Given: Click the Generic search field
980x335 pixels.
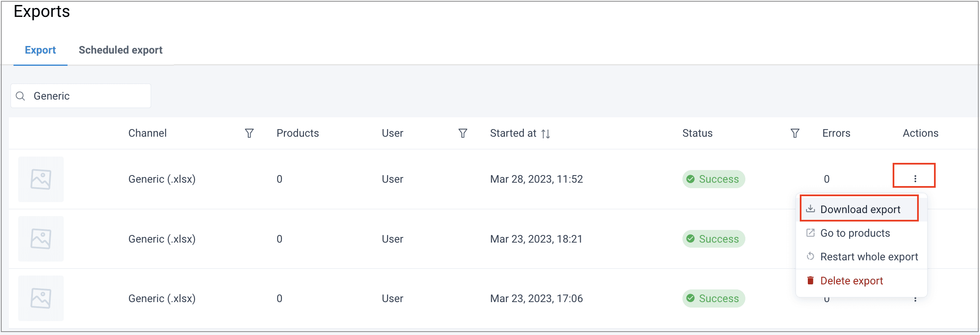Looking at the screenshot, I should coord(89,96).
